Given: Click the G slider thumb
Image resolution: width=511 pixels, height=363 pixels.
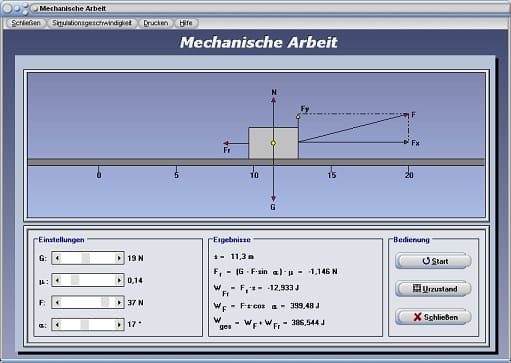Looking at the screenshot, I should 86,258.
